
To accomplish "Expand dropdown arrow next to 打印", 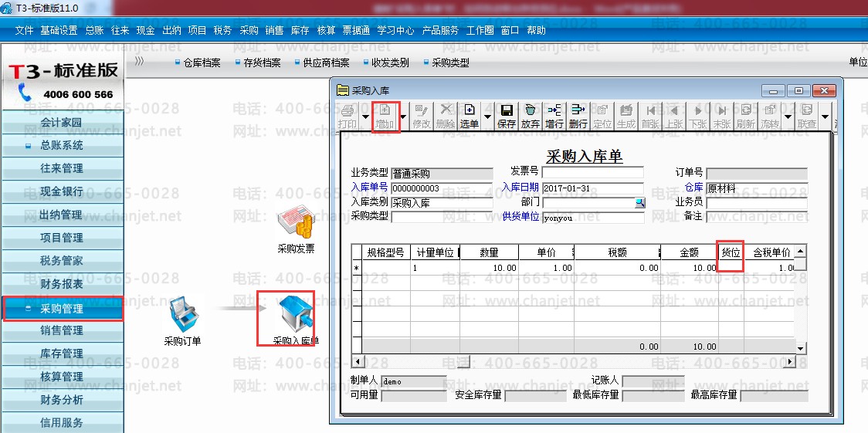I will 364,117.
